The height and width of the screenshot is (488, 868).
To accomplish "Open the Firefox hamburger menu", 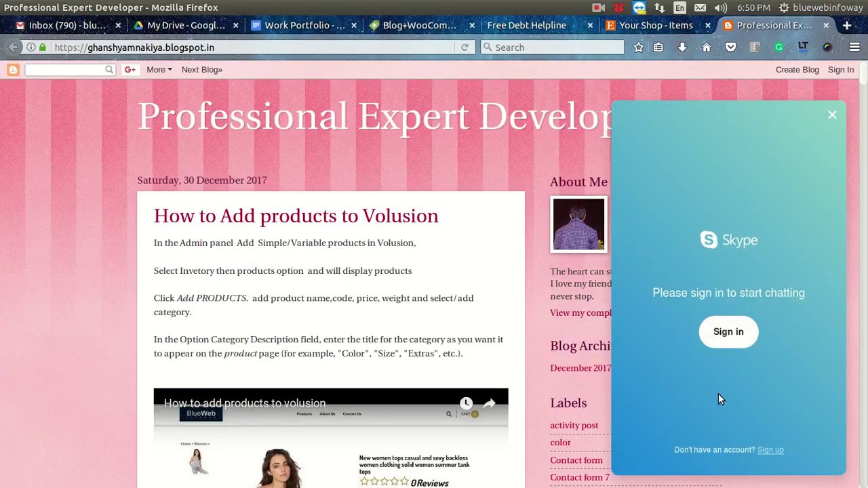I will tap(854, 47).
